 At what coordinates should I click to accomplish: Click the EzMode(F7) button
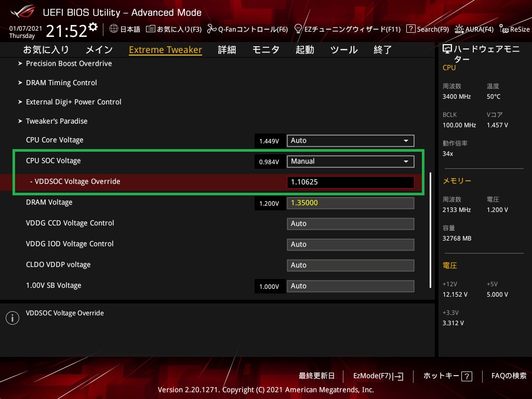pos(378,376)
